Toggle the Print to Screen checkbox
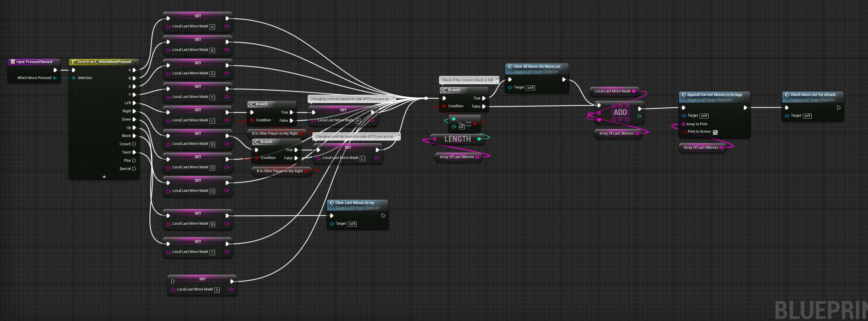Screen dimensions: 868x321 [x=715, y=132]
